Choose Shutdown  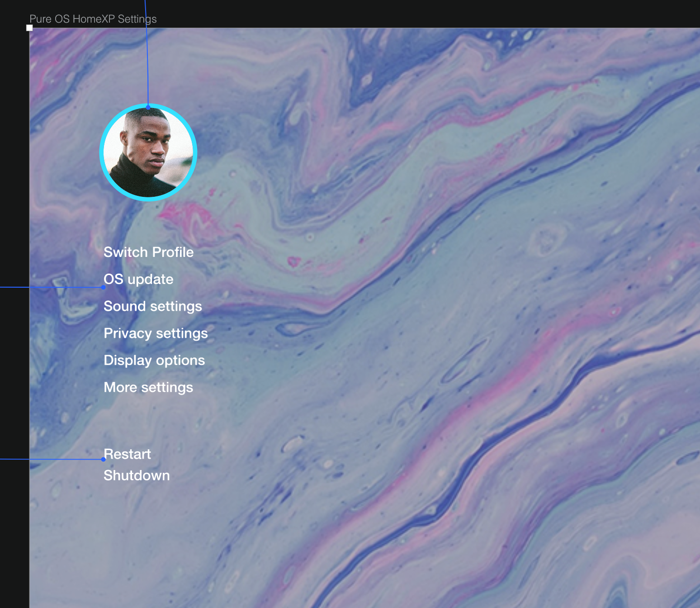pos(137,475)
